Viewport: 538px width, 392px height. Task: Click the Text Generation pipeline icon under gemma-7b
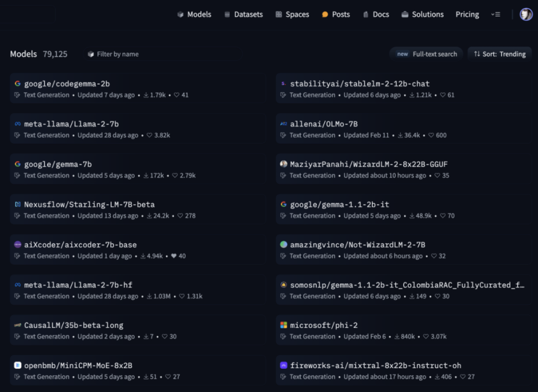(17, 175)
